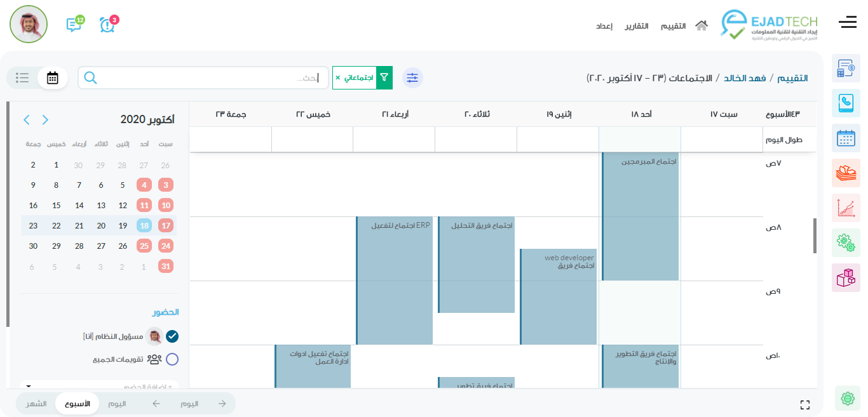Toggle fullscreen calendar view icon
Viewport: 868px width, 417px height.
click(x=804, y=404)
